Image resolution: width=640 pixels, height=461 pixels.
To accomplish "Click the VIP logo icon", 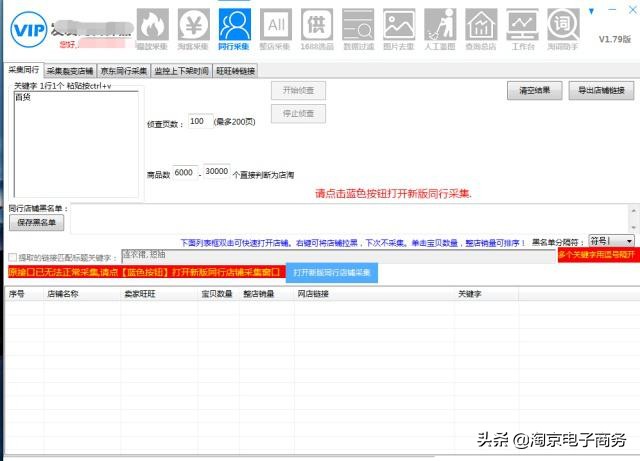I will pos(29,29).
